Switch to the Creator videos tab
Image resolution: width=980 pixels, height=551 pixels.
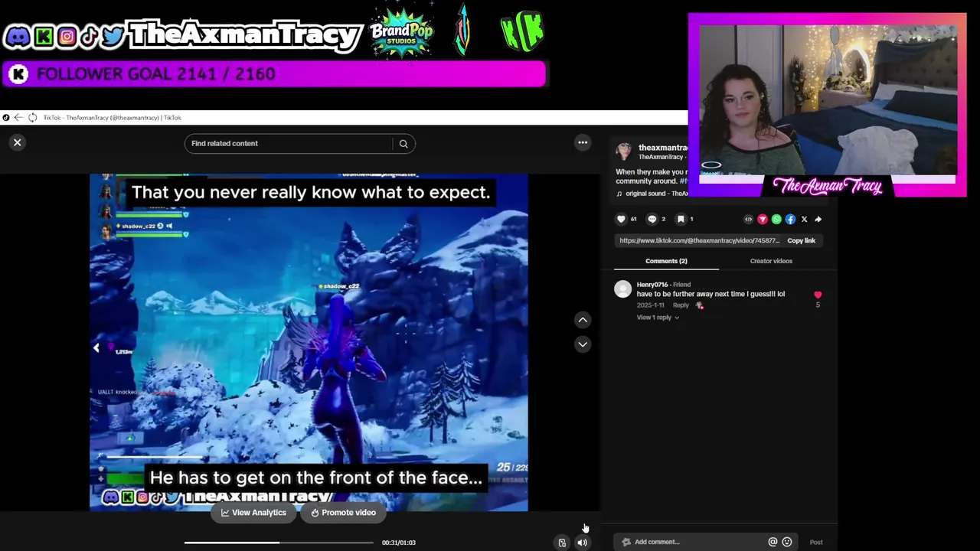(x=771, y=261)
